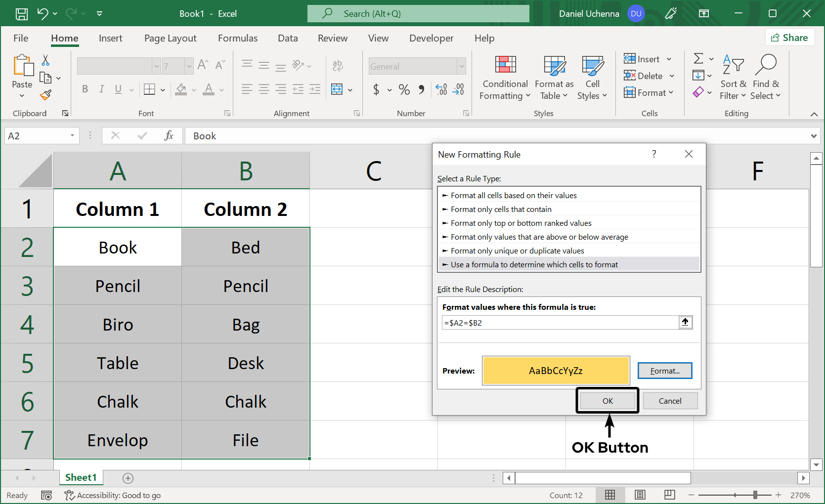Open the Format dialog from the rule preview
This screenshot has height=504, width=825.
tap(664, 371)
